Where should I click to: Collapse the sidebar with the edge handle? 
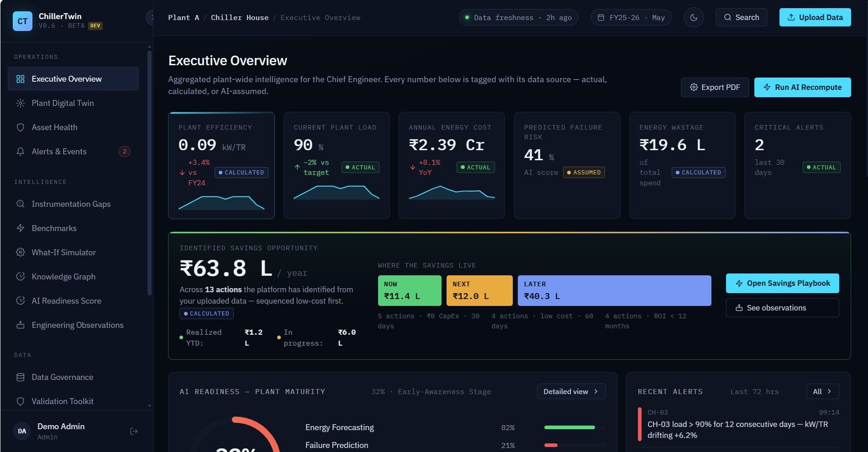pyautogui.click(x=149, y=17)
